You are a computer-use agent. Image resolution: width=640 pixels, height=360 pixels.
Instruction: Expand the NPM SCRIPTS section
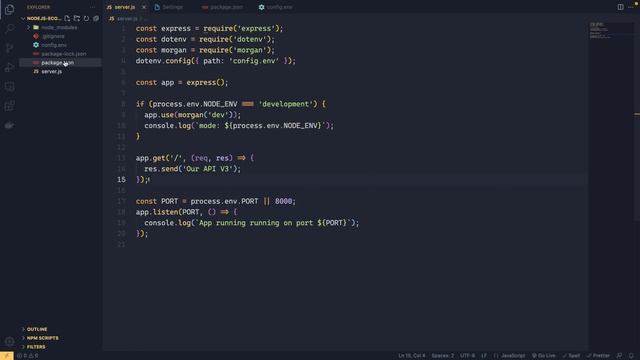pyautogui.click(x=42, y=338)
